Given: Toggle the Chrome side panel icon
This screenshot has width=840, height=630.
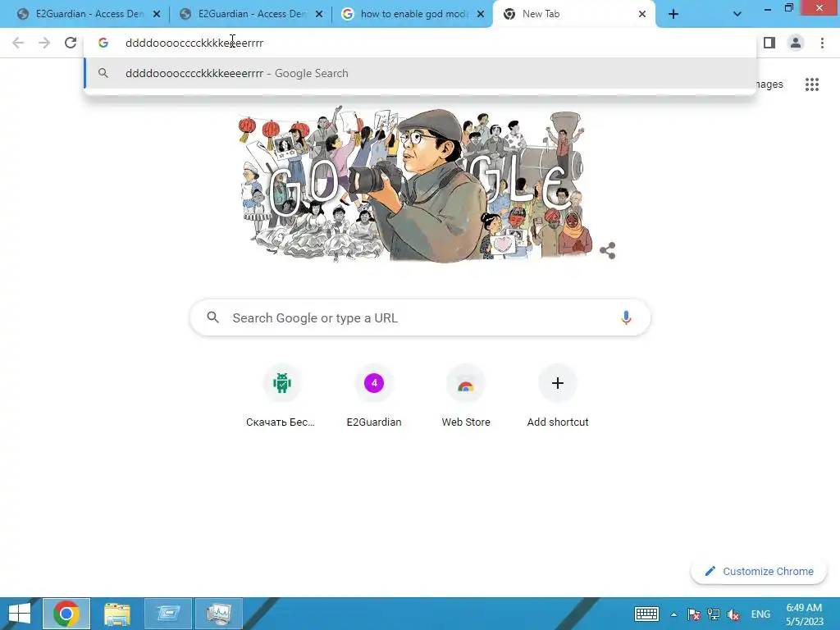Looking at the screenshot, I should pos(769,43).
